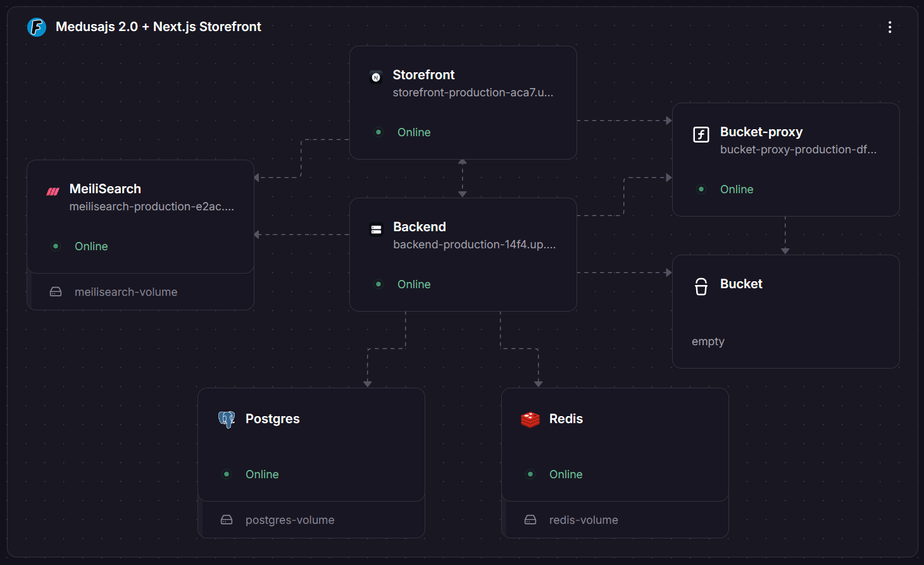The width and height of the screenshot is (924, 565).
Task: Click the redis-volume label
Action: 584,520
